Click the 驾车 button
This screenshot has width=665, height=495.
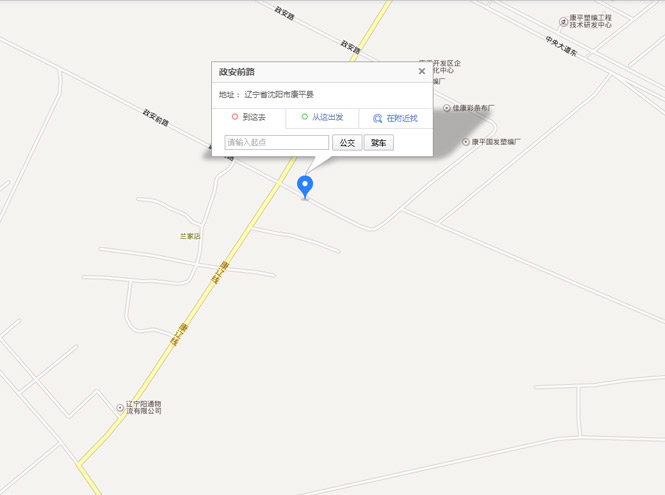pyautogui.click(x=379, y=143)
